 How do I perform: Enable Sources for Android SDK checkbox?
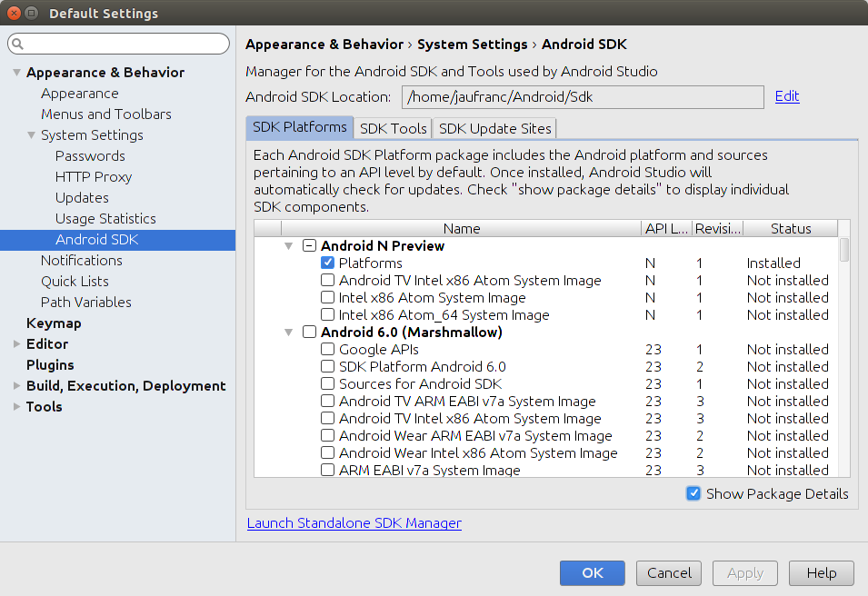(x=327, y=383)
